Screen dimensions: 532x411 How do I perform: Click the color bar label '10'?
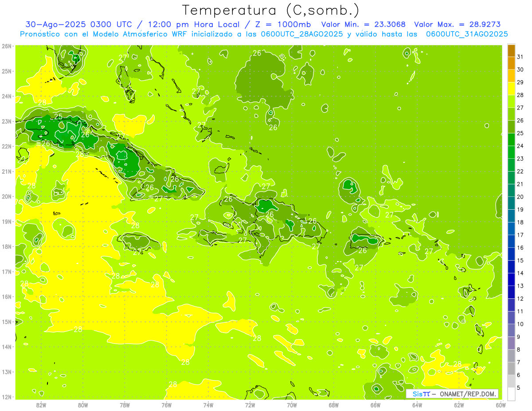click(x=520, y=324)
